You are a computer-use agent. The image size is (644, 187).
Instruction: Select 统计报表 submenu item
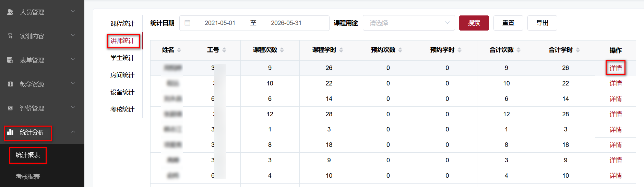pyautogui.click(x=28, y=155)
